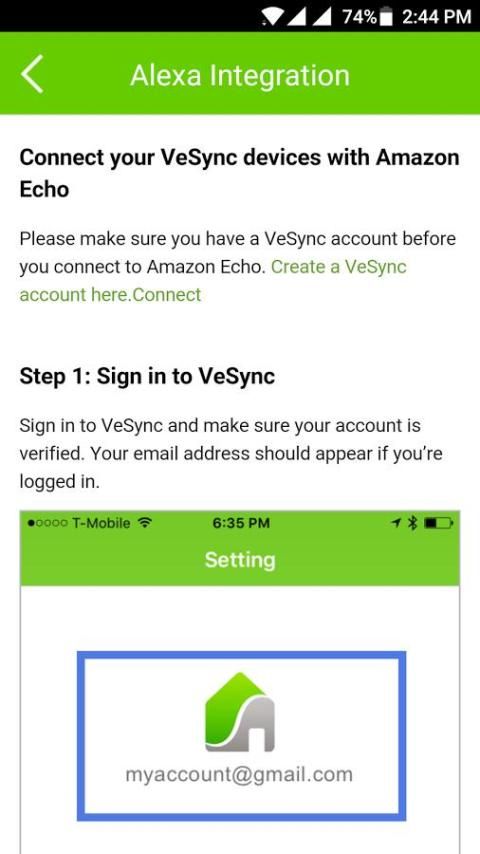Tap the back arrow in the header
The image size is (480, 854).
[32, 74]
